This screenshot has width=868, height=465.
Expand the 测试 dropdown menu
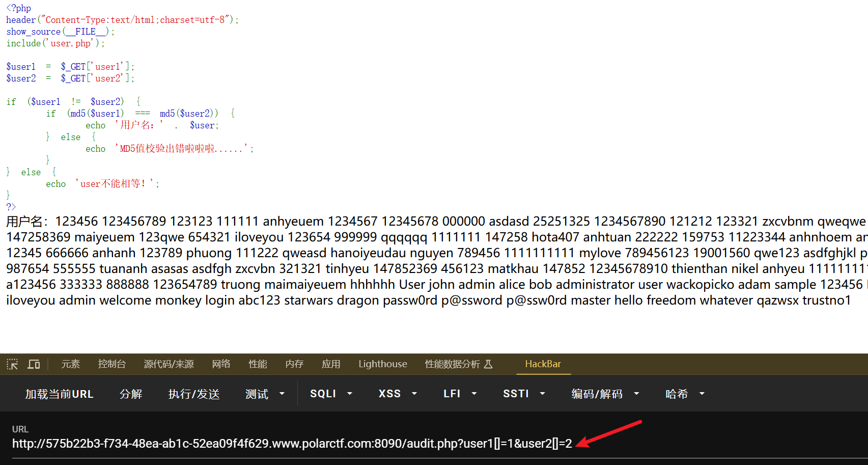click(265, 394)
